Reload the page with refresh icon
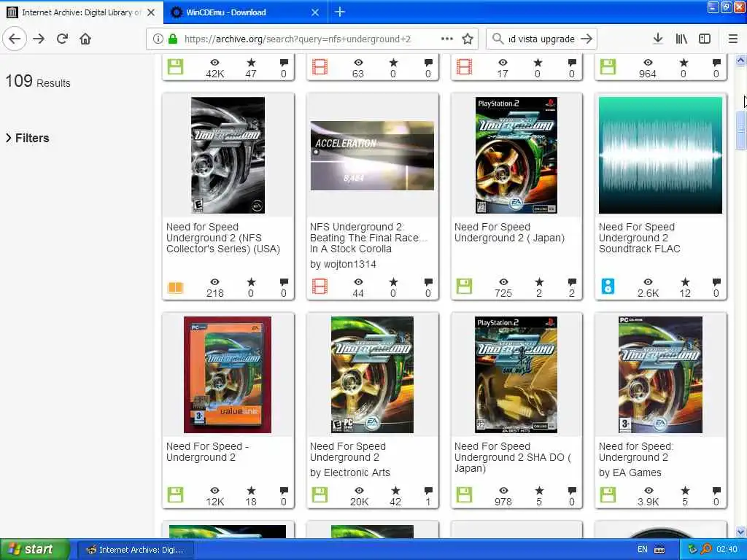This screenshot has width=747, height=560. click(62, 39)
